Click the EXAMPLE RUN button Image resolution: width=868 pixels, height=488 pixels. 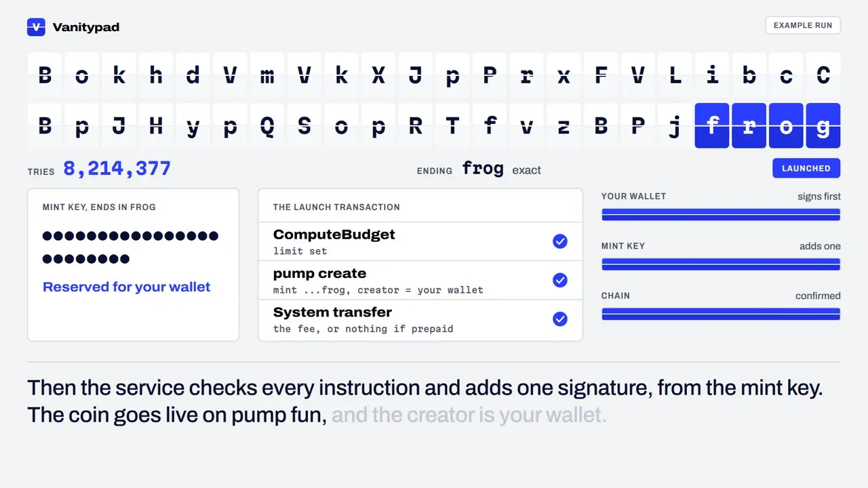(803, 26)
